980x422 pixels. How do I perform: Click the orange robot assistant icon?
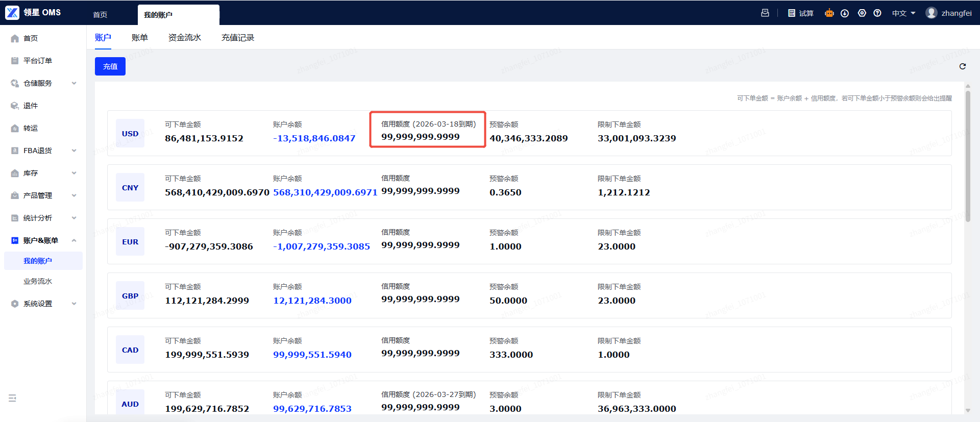[x=829, y=13]
